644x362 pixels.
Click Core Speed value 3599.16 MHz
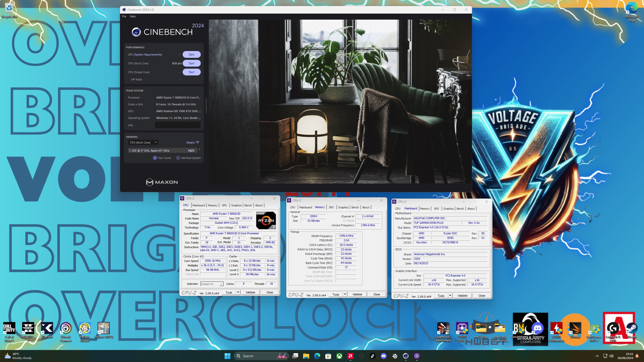pyautogui.click(x=213, y=261)
